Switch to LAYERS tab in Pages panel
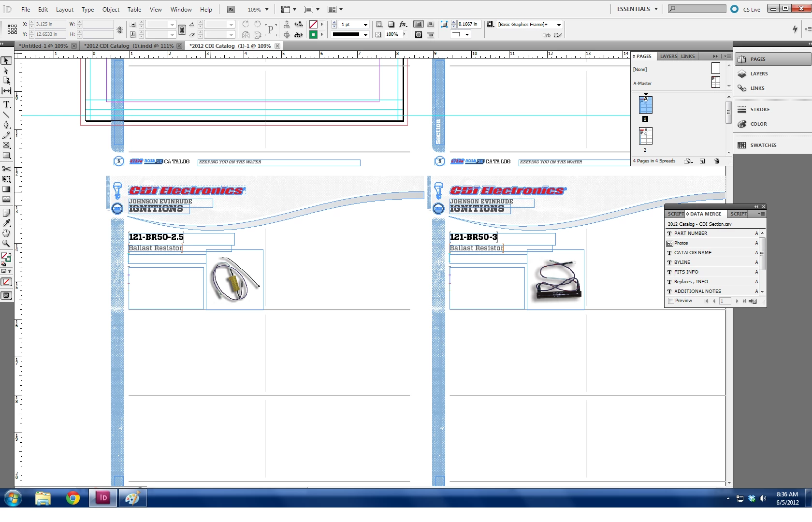Image resolution: width=812 pixels, height=522 pixels. click(668, 56)
